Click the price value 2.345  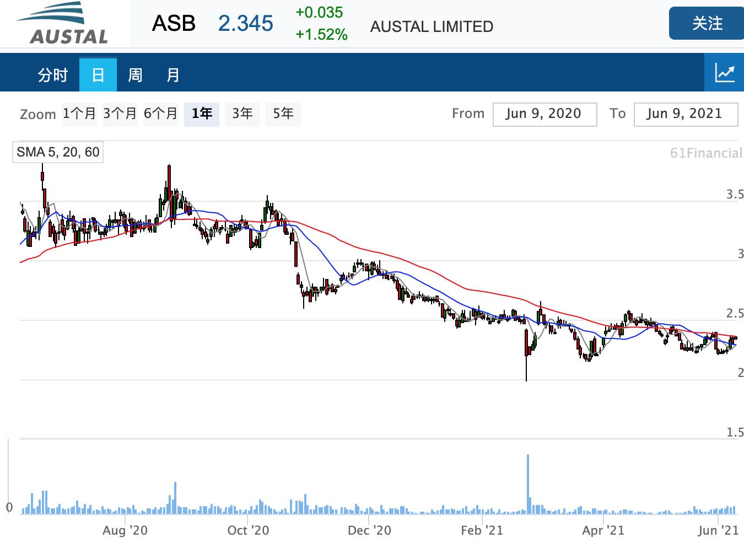click(245, 23)
